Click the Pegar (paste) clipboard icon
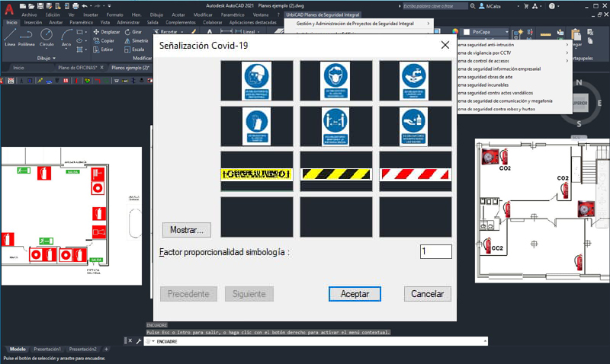The image size is (610, 364). coord(576,36)
